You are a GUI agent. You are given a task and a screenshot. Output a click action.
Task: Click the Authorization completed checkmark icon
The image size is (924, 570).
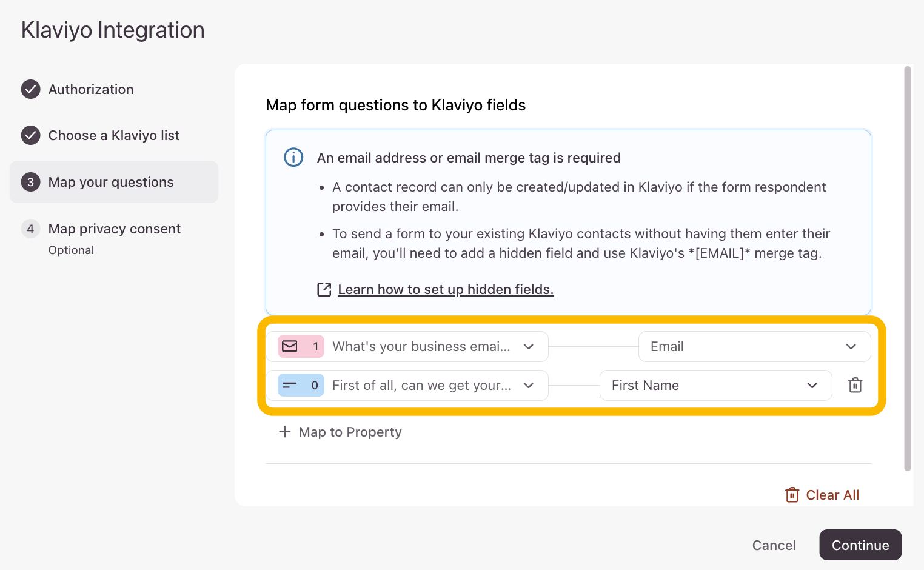(x=31, y=89)
